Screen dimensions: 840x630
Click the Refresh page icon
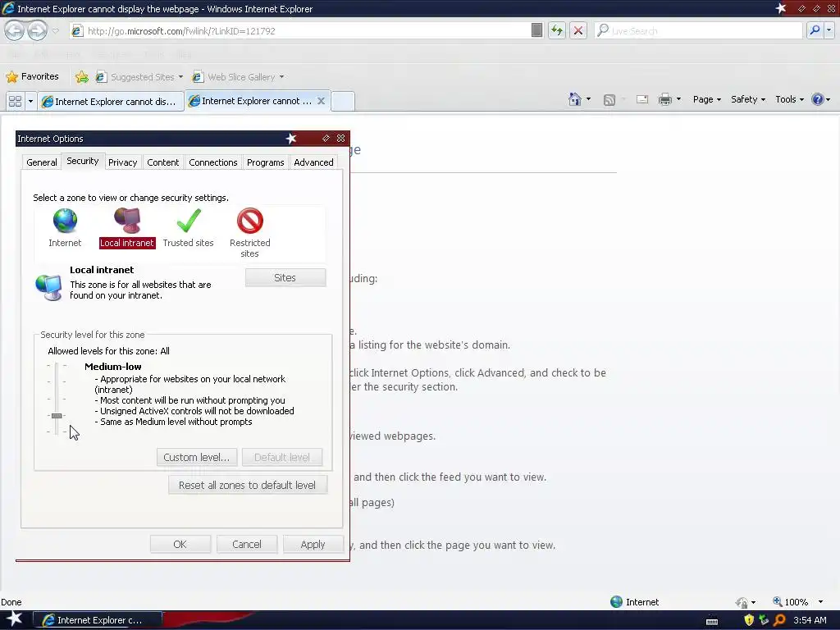557,30
